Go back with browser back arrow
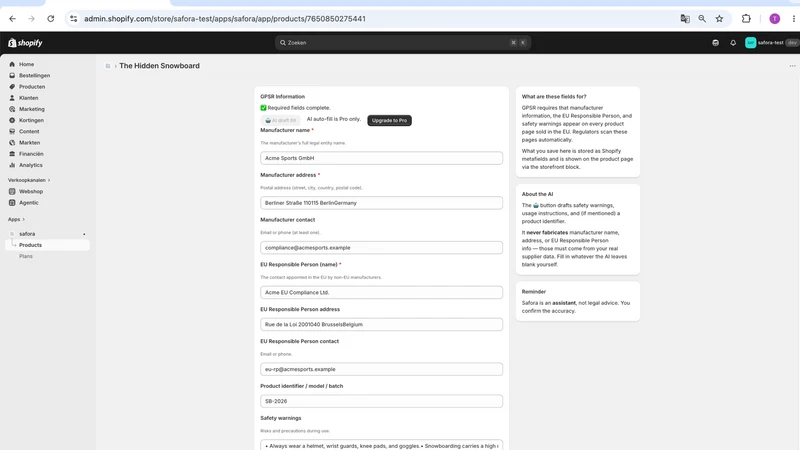Viewport: 800px width, 450px height. point(12,19)
